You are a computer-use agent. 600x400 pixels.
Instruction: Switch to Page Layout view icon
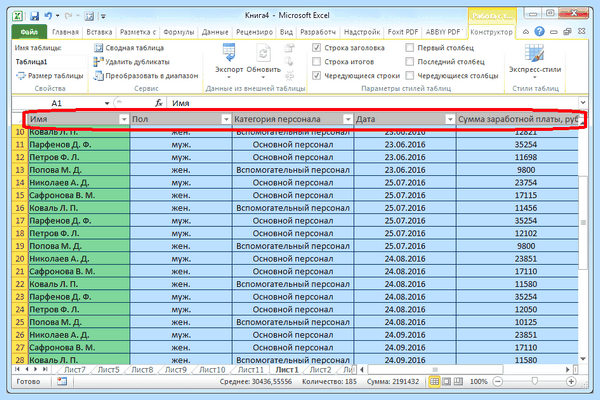click(446, 382)
